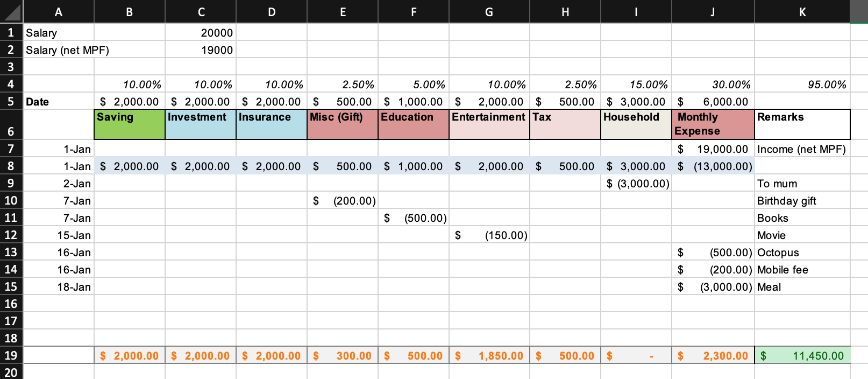The image size is (868, 379).
Task: Select the bold Date label cell
Action: (59, 102)
